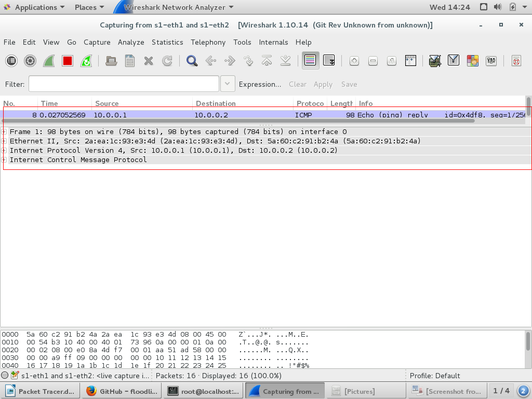Open the capture interfaces list icon
Viewport: 532px width, 399px height.
[11, 61]
